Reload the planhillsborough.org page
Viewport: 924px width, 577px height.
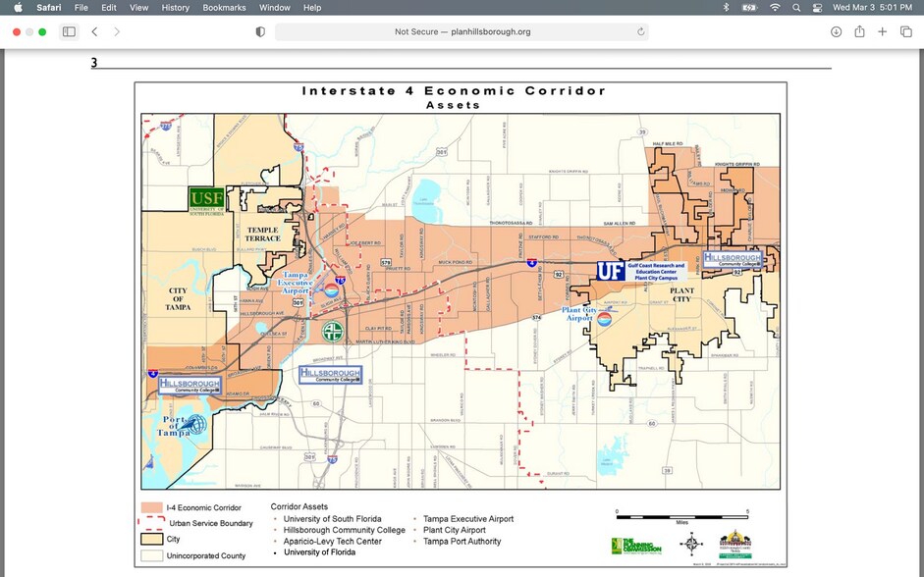point(641,31)
